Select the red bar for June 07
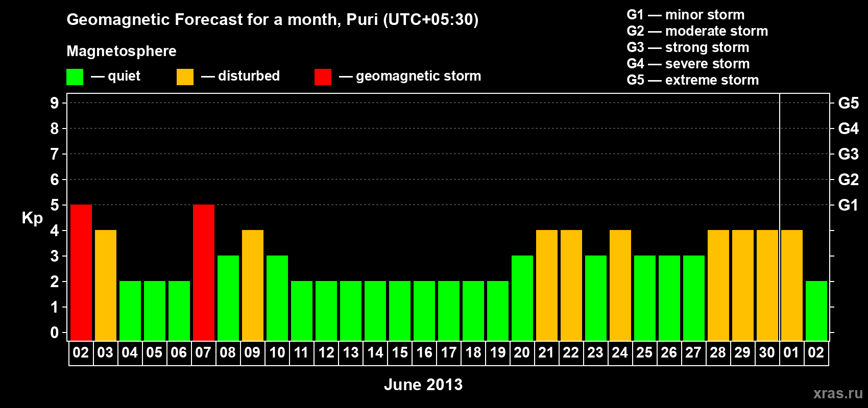This screenshot has height=408, width=868. tap(204, 272)
